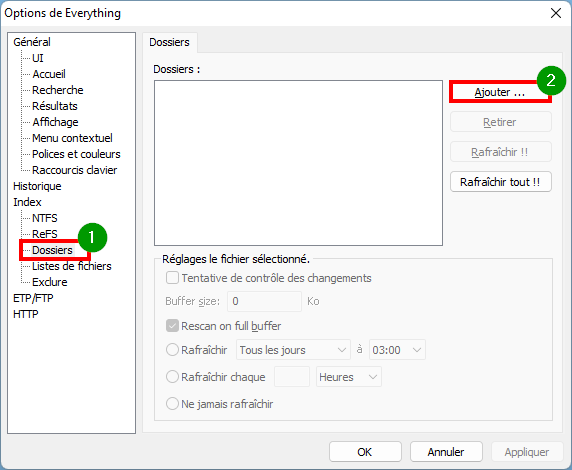The image size is (572, 470).
Task: Select the Index tree node
Action: point(27,203)
